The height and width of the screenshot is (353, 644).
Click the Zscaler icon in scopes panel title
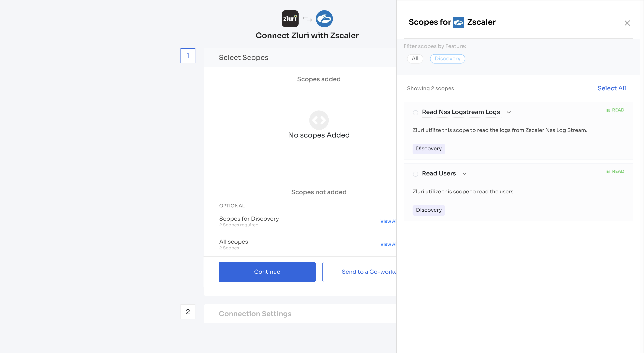point(458,23)
